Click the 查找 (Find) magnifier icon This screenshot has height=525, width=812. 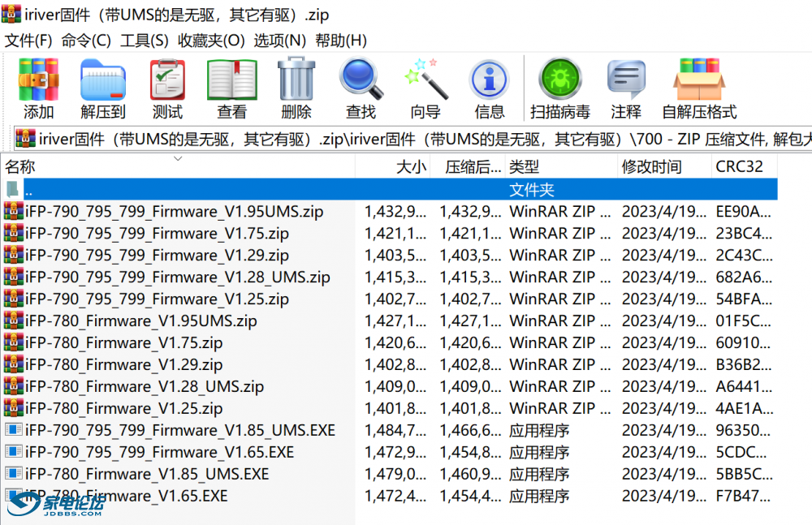click(361, 79)
